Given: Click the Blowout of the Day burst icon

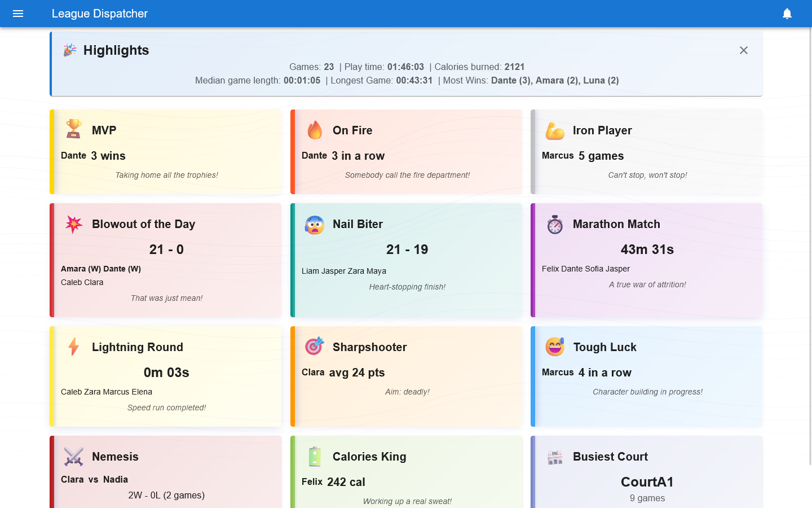Looking at the screenshot, I should click(74, 224).
